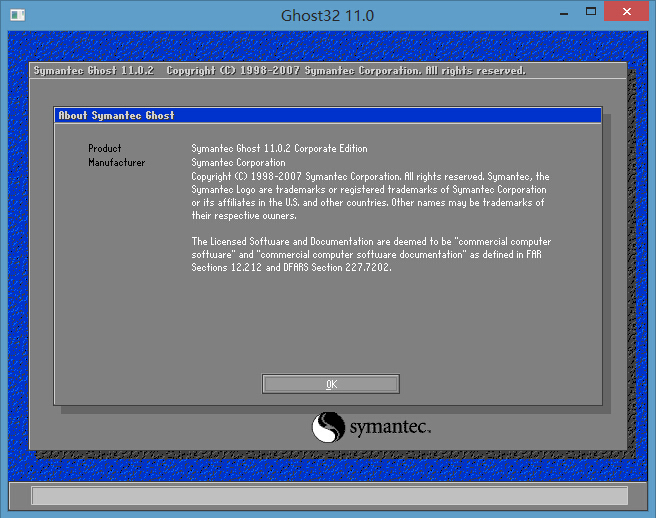Image resolution: width=656 pixels, height=518 pixels.
Task: Click the 'Symantec Corporation' manufacturer value
Action: coord(238,162)
